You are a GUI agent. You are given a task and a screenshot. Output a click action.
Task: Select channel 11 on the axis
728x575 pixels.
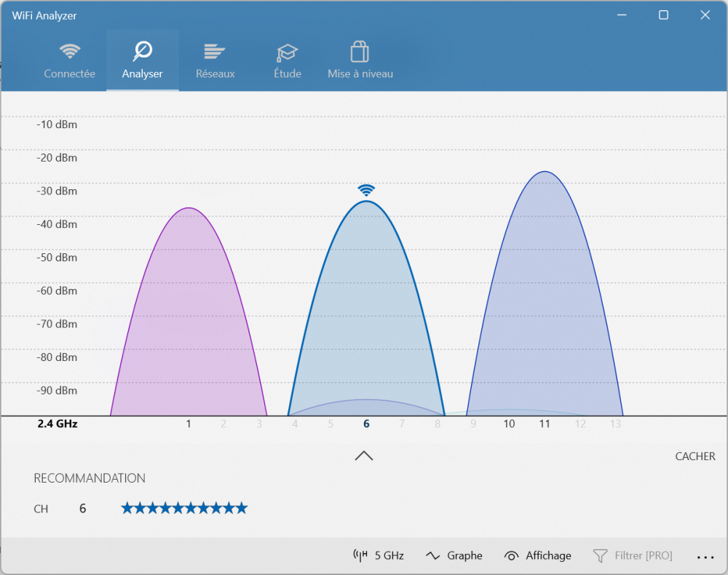(x=544, y=424)
